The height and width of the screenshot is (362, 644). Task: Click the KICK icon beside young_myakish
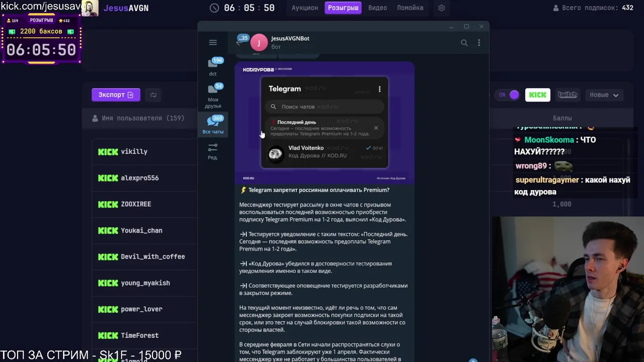click(x=108, y=283)
